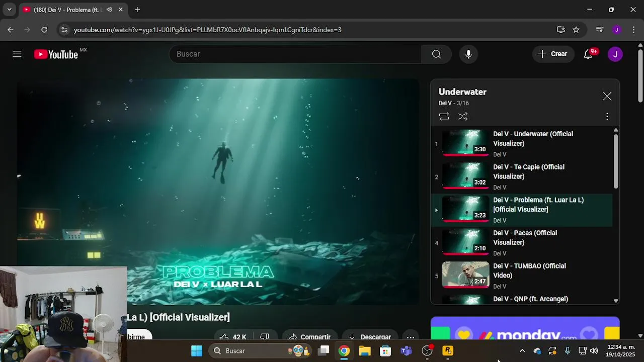This screenshot has width=644, height=362.
Task: Click the Chrome address bar URL
Action: coord(207,30)
